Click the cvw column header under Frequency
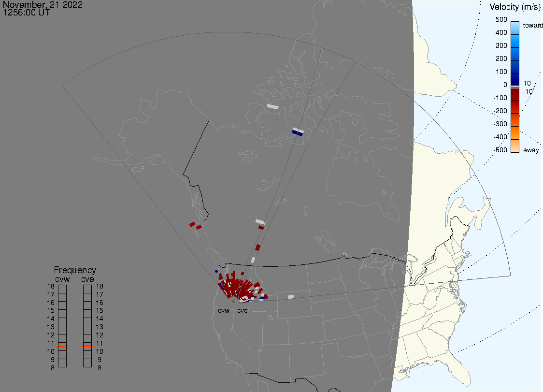Image resolution: width=543 pixels, height=392 pixels. pyautogui.click(x=62, y=279)
